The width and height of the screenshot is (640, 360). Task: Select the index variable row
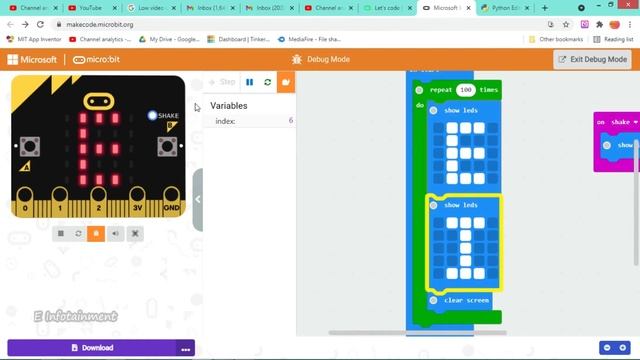point(249,121)
